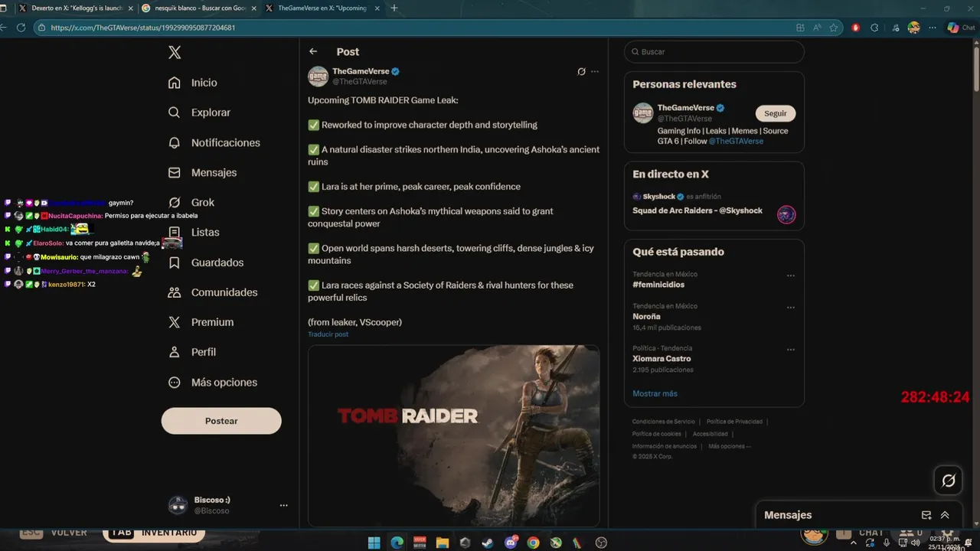Open Guardados bookmarks in the sidebar
This screenshot has width=980, height=551.
(205, 262)
